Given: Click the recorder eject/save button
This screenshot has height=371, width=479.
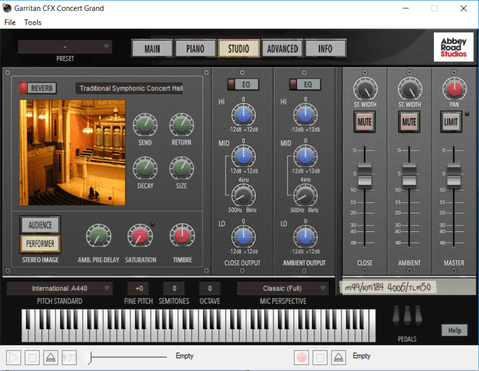Looking at the screenshot, I should pos(339,358).
